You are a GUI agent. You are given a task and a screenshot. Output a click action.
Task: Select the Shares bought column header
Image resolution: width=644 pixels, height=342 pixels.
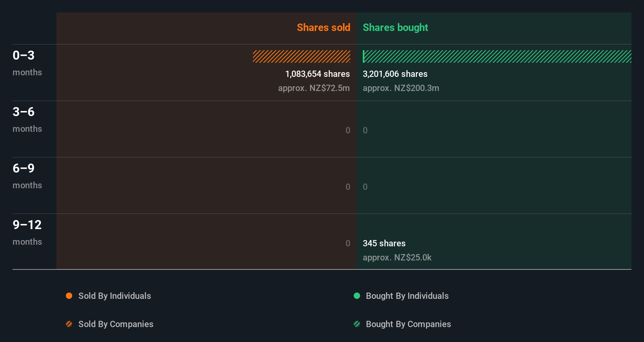coord(395,27)
